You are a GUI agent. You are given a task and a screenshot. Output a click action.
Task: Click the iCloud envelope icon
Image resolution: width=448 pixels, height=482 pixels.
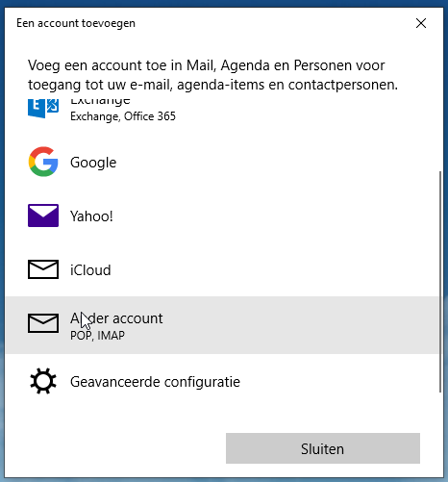43,269
